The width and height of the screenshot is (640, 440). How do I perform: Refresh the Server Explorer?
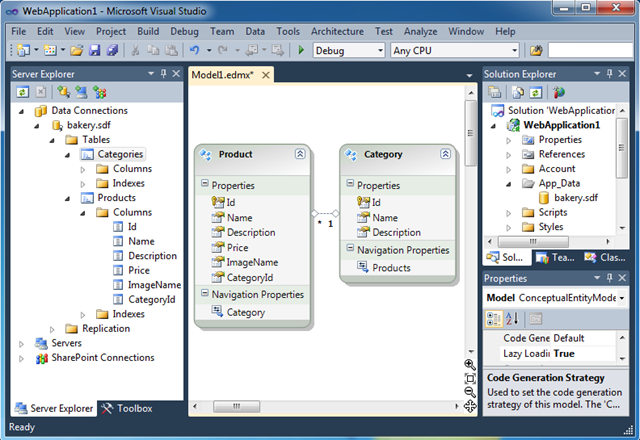click(x=22, y=92)
